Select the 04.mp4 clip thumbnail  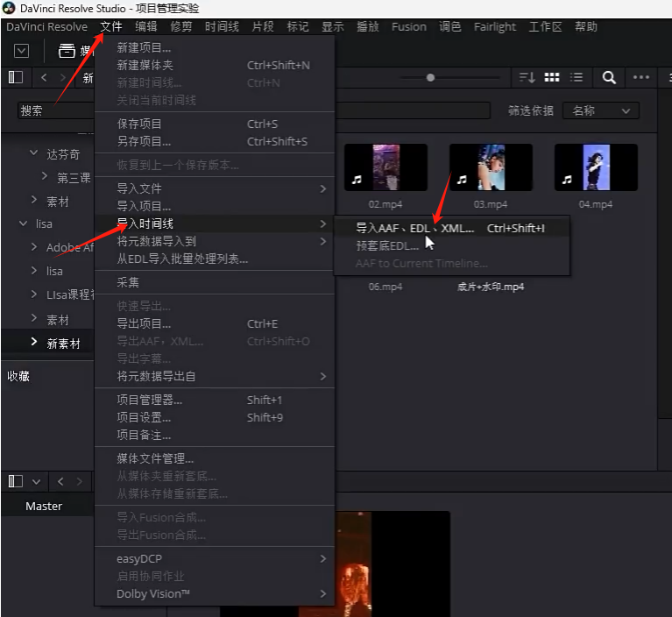(596, 167)
